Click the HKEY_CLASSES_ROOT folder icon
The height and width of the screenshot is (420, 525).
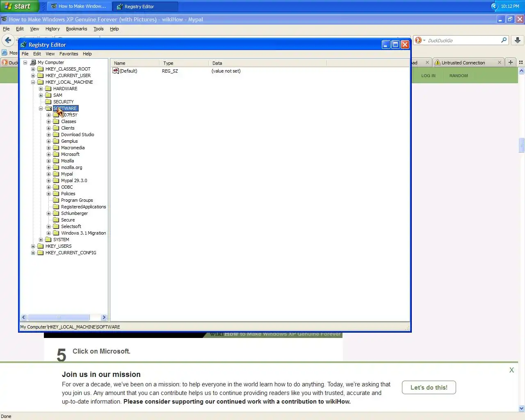point(41,69)
